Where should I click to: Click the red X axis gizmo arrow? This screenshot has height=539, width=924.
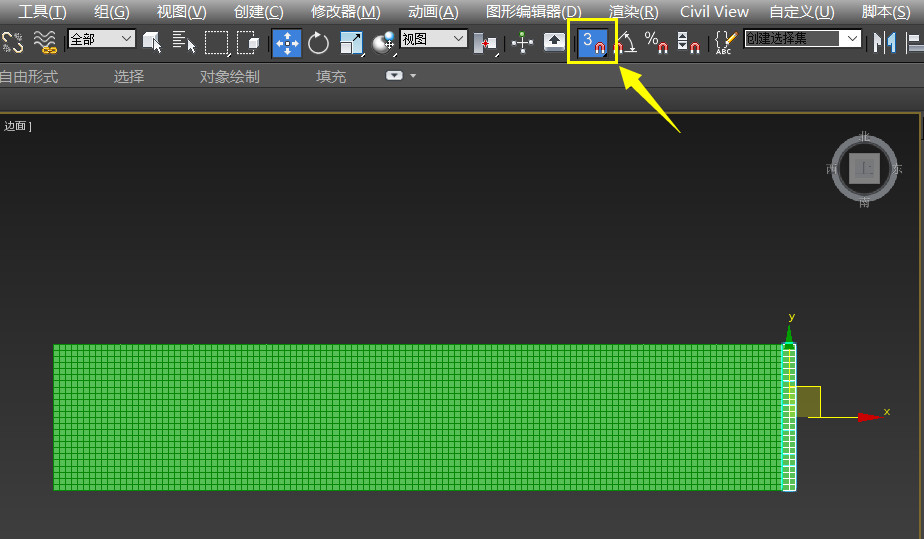(869, 417)
